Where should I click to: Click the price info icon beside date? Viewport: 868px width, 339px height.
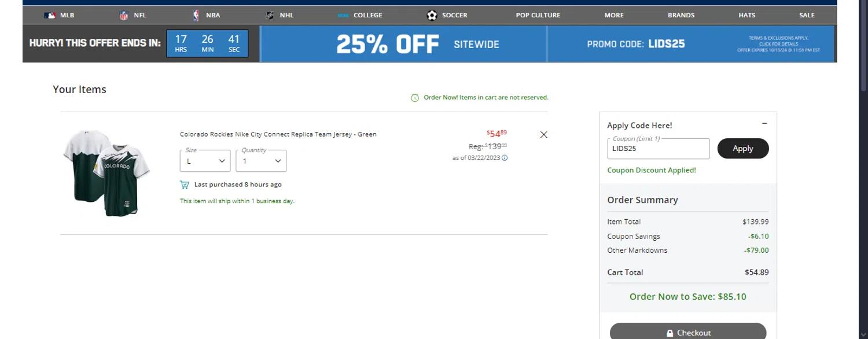(505, 158)
